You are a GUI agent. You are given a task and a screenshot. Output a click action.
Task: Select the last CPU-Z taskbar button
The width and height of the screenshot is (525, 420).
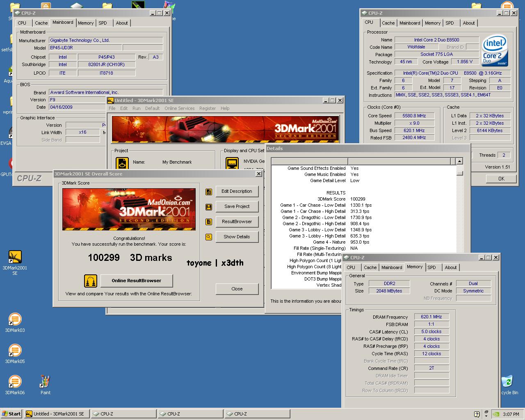click(257, 414)
